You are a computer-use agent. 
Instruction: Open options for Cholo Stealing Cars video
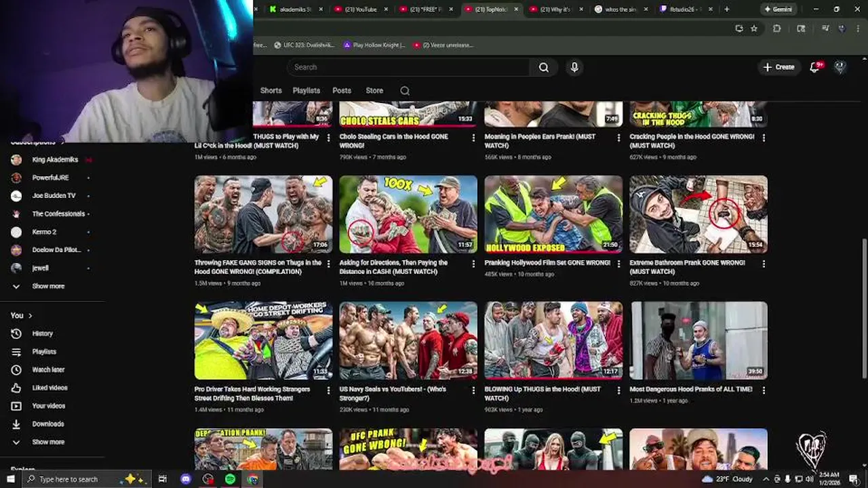pos(473,138)
